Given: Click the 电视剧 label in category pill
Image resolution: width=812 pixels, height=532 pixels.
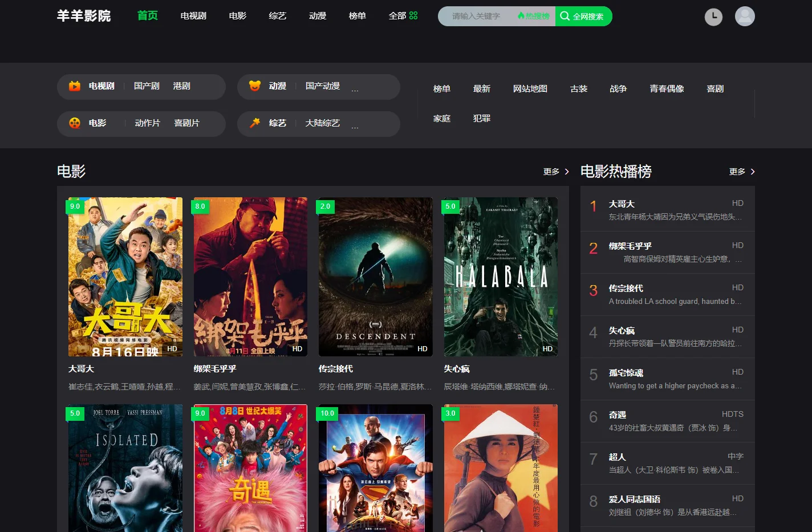Looking at the screenshot, I should (101, 86).
